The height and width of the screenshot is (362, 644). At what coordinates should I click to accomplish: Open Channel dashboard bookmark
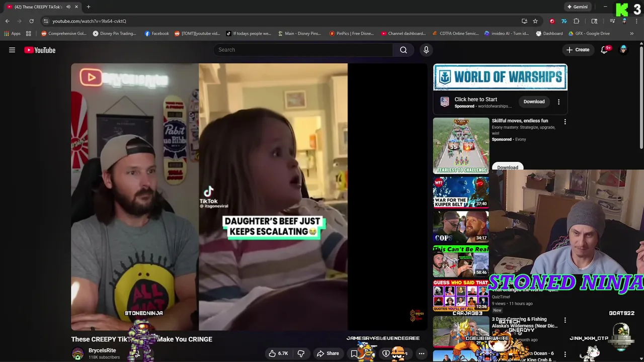pos(404,34)
